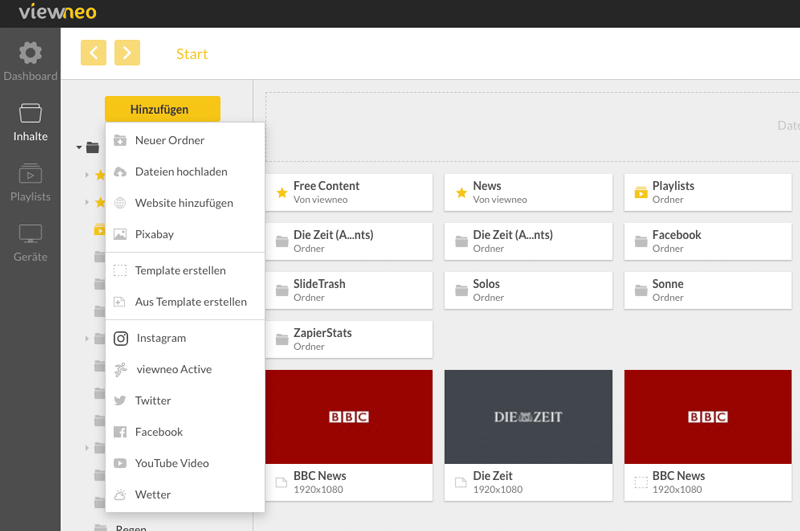Click the YouTube Video play icon

pos(120,463)
